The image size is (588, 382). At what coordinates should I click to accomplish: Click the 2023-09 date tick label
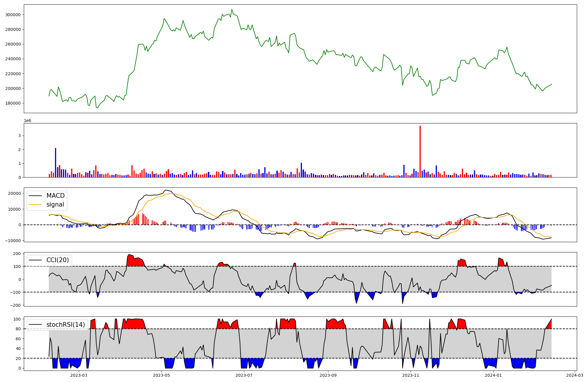[328, 375]
